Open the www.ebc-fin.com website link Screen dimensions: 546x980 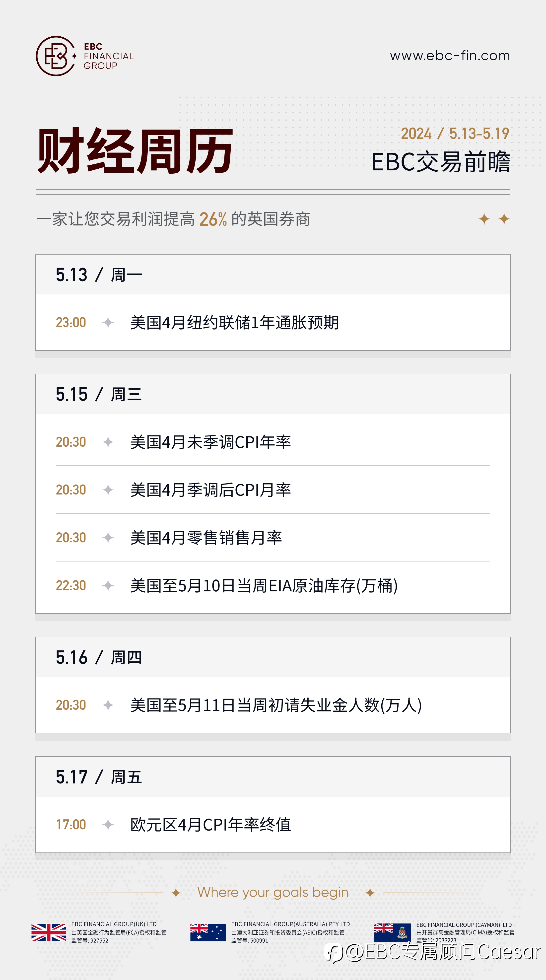point(450,56)
